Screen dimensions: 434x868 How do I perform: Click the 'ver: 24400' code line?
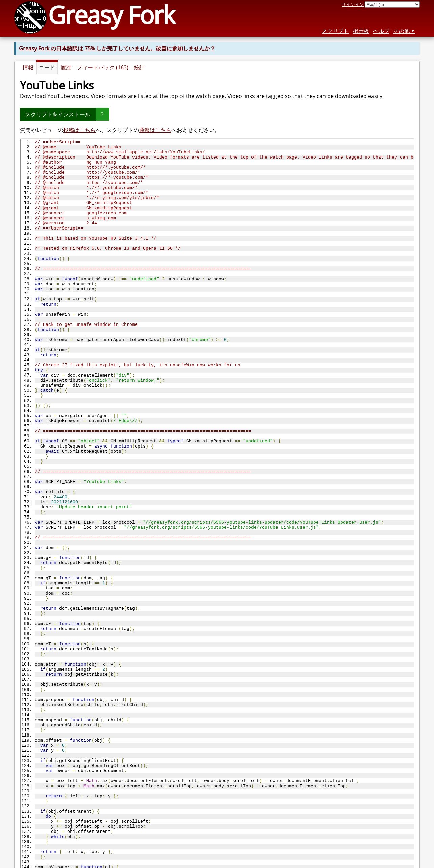[55, 497]
